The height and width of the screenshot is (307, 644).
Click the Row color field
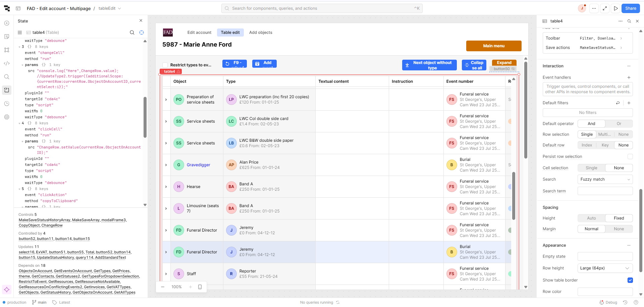(x=605, y=292)
